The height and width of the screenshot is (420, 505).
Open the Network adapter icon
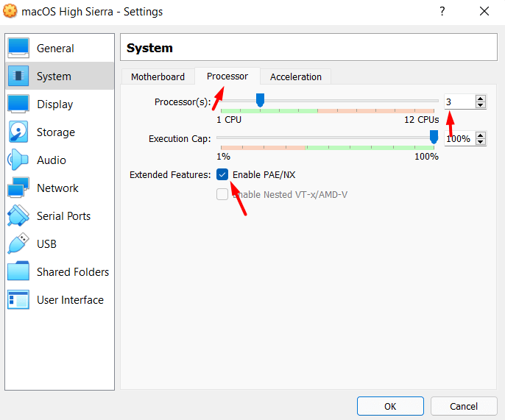pyautogui.click(x=18, y=188)
